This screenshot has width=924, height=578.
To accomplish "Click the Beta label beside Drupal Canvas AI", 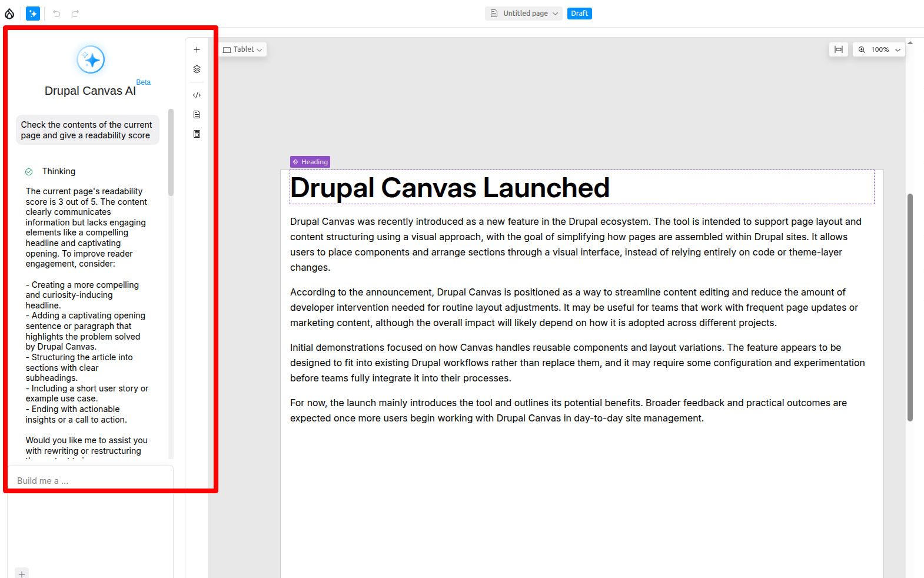I will tap(144, 82).
